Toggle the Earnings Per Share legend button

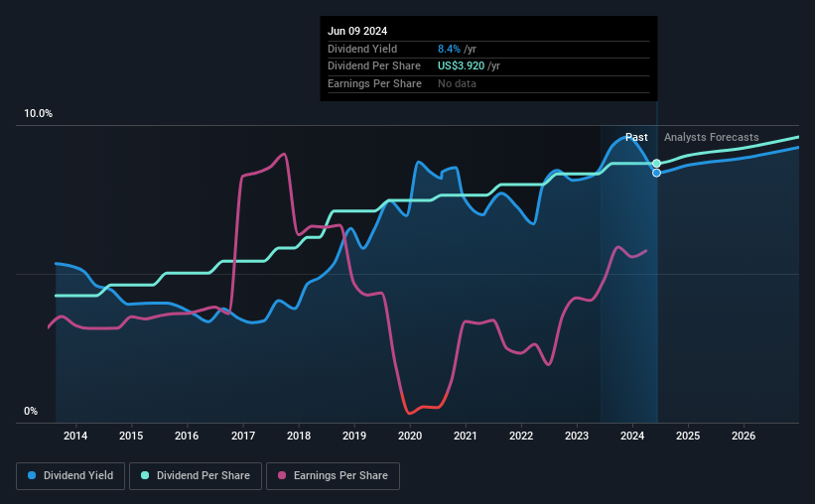[333, 476]
